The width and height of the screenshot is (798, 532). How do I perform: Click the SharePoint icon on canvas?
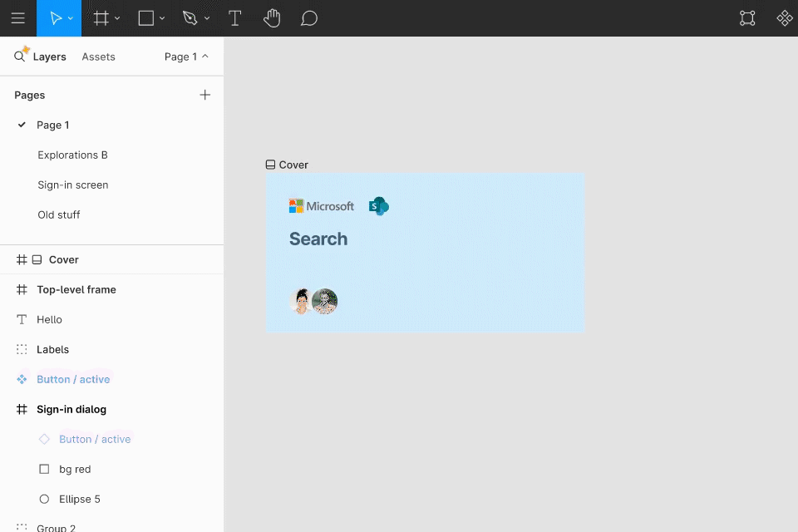(x=379, y=206)
